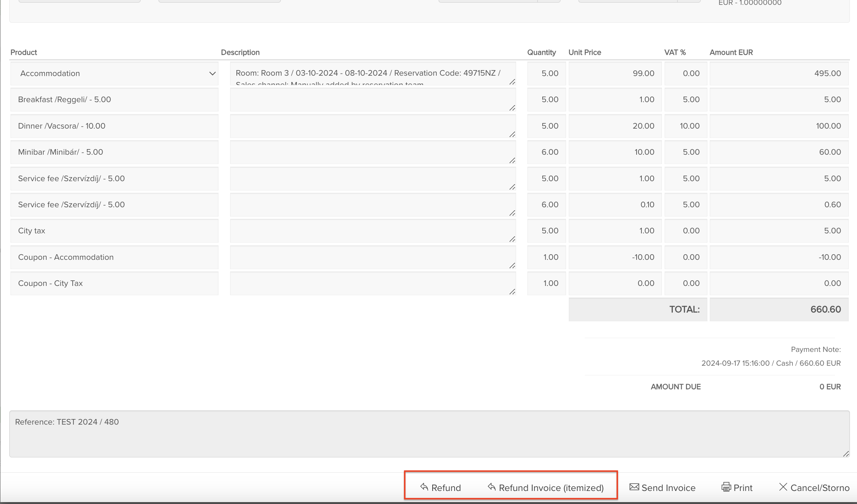Click Coupon - City Tax description resize handle
The width and height of the screenshot is (857, 504).
512,292
